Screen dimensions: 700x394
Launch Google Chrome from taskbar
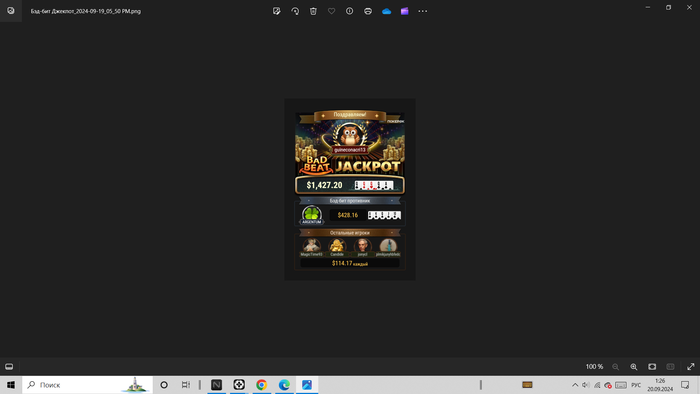point(262,385)
